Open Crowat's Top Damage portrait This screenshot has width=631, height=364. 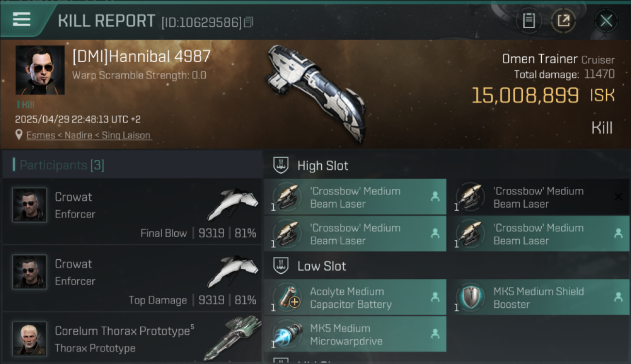[30, 272]
